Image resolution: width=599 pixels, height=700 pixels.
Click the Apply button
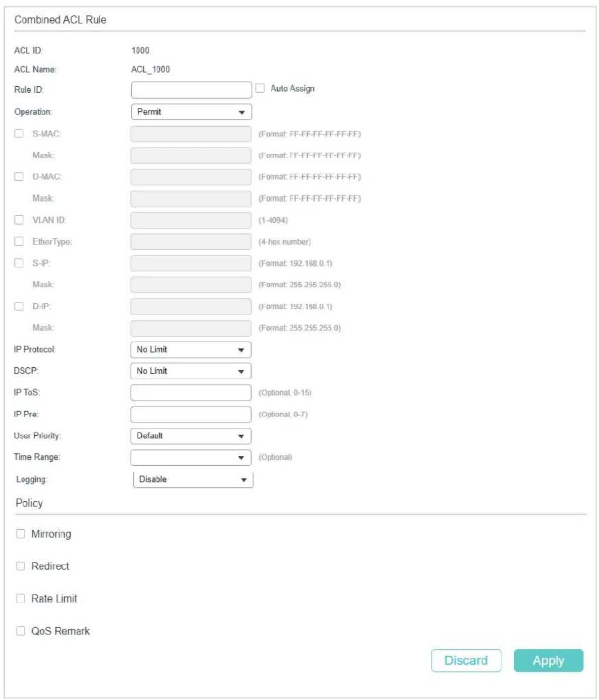pyautogui.click(x=548, y=660)
